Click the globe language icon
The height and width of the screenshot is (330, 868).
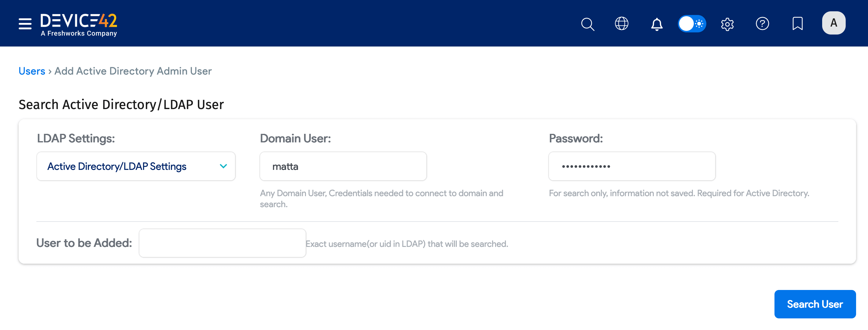point(622,24)
